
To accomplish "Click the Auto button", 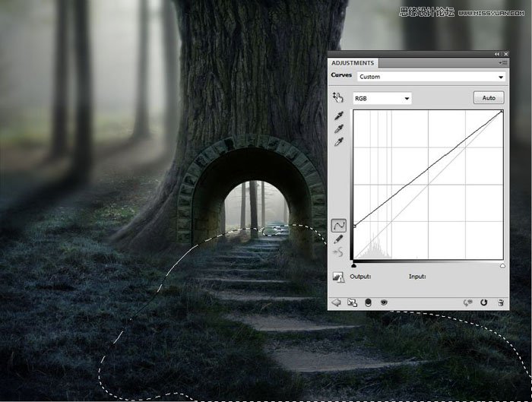I will click(489, 98).
